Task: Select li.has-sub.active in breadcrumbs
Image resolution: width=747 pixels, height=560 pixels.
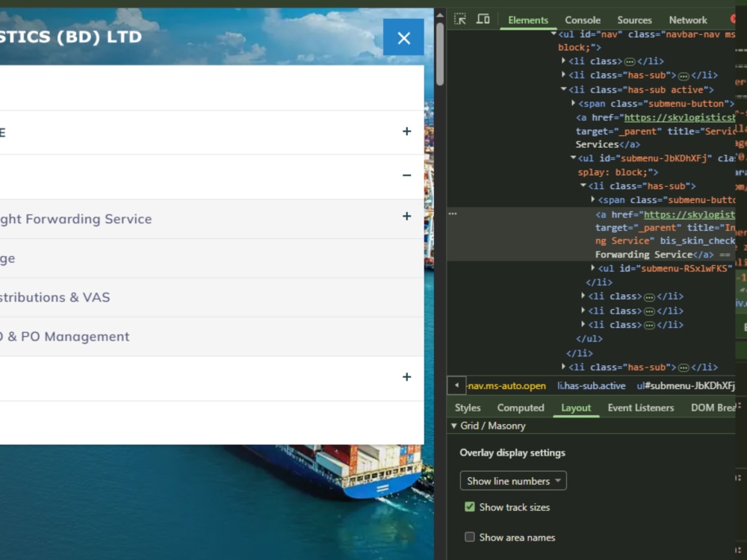Action: tap(591, 386)
